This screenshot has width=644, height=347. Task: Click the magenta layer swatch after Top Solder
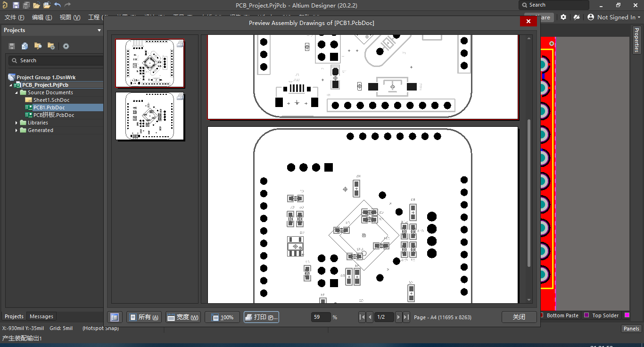click(627, 315)
